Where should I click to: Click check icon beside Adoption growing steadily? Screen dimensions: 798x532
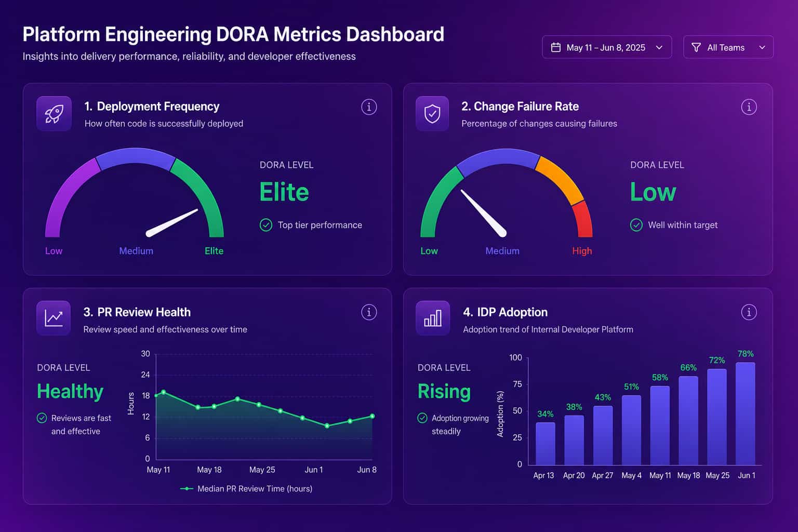[x=422, y=418]
